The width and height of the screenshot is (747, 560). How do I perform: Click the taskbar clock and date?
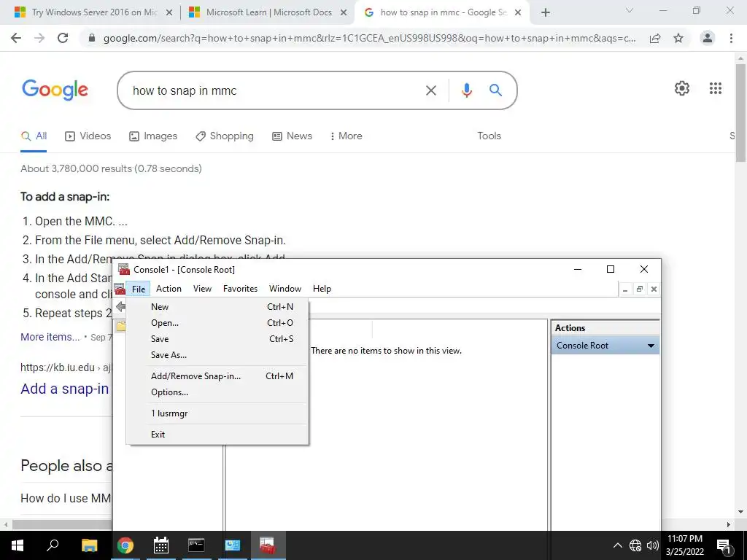(684, 545)
